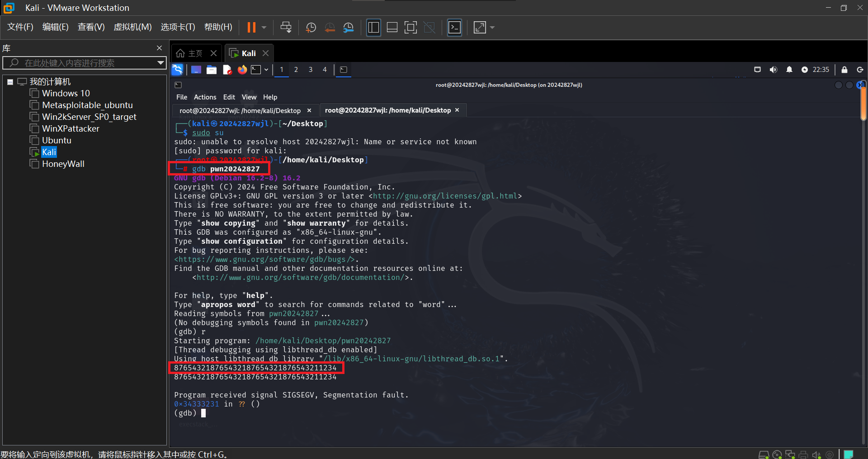Toggle the library sidebar view
The image size is (868, 459).
[x=373, y=28]
